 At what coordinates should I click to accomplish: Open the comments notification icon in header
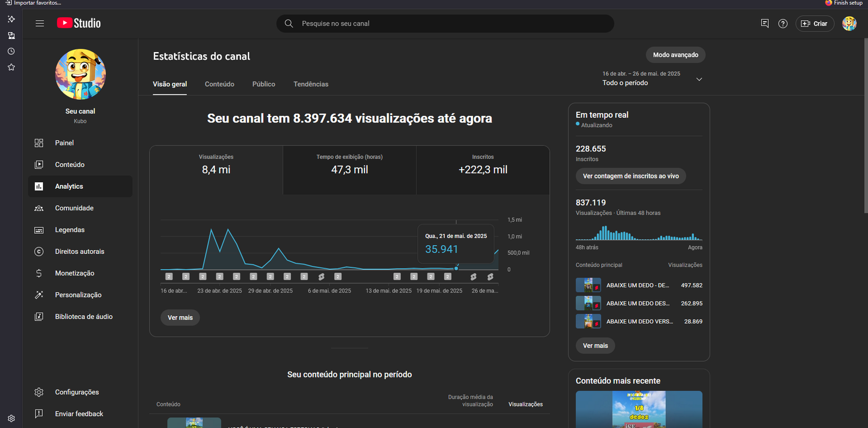tap(764, 23)
